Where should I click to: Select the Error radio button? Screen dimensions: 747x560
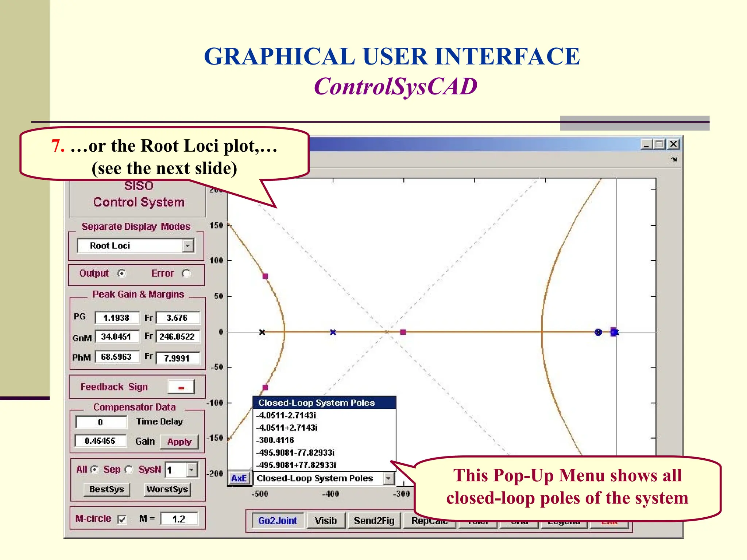point(186,273)
